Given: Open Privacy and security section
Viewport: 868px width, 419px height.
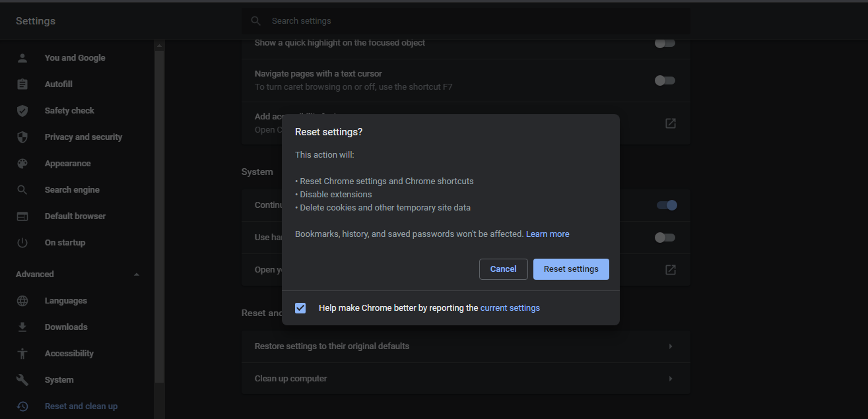Looking at the screenshot, I should click(x=83, y=137).
